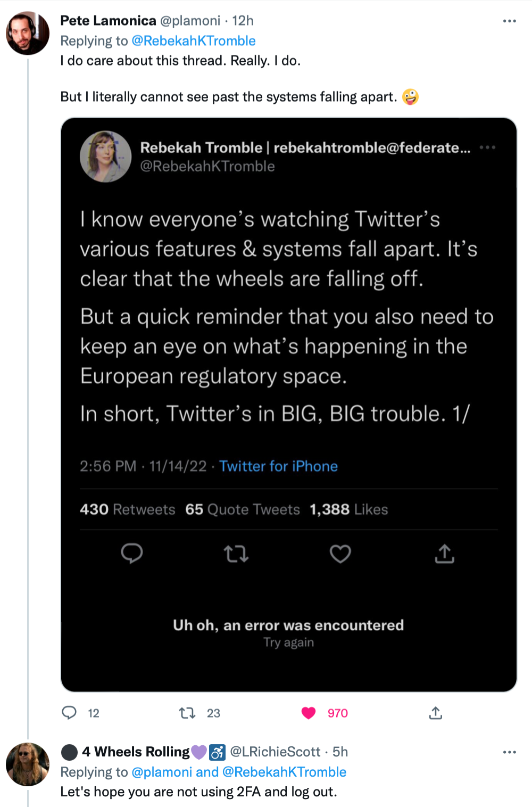Open Pete Lamonica's profile avatar

tap(28, 33)
